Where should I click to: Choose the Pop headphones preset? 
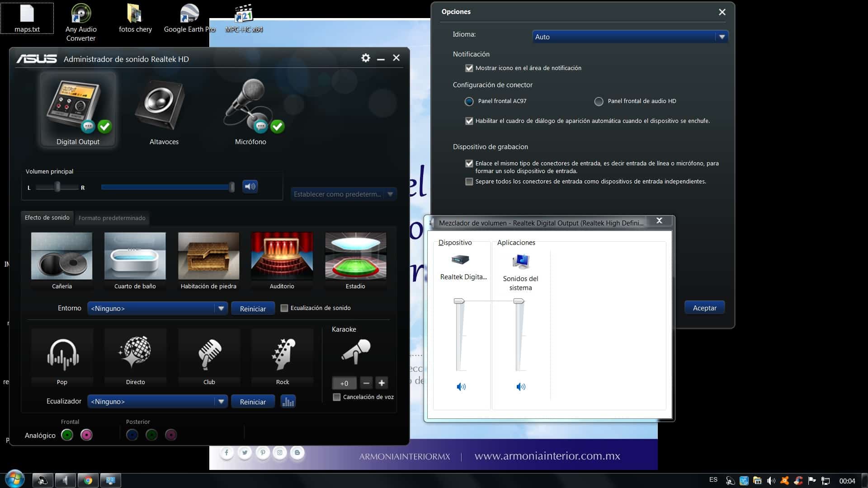[62, 357]
